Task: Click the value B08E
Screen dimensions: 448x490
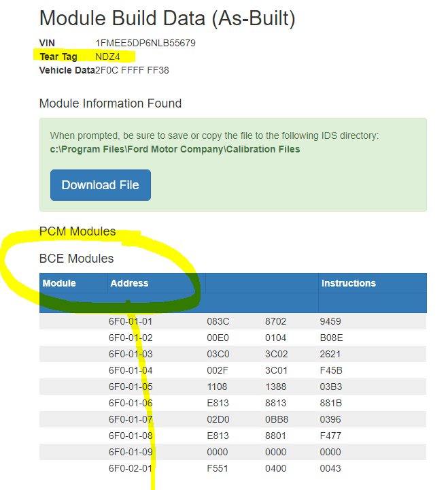Action: tap(331, 338)
